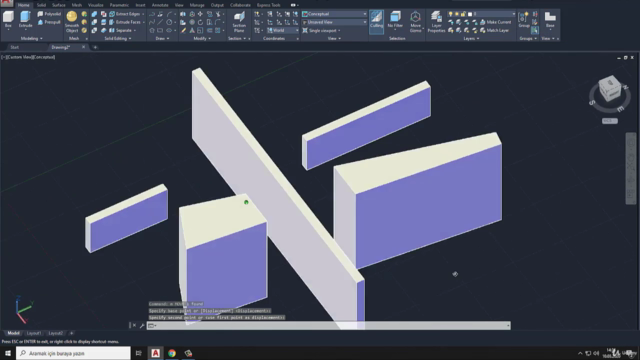This screenshot has height=360, width=640.
Task: Click the Smooth Object mesh tool
Action: click(x=72, y=22)
